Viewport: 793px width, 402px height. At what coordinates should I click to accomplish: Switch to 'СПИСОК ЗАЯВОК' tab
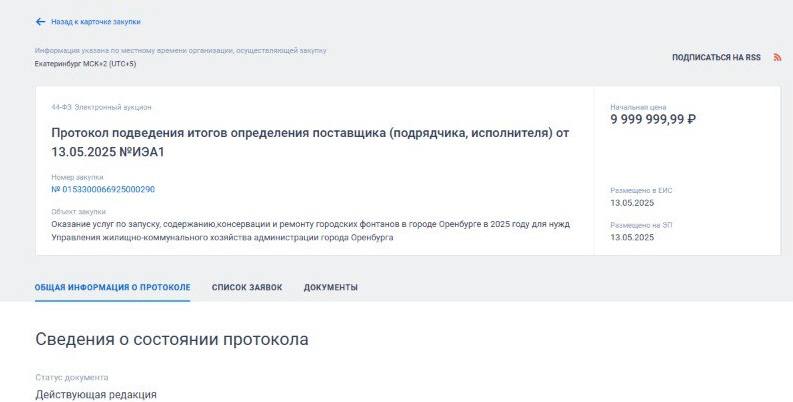point(247,287)
